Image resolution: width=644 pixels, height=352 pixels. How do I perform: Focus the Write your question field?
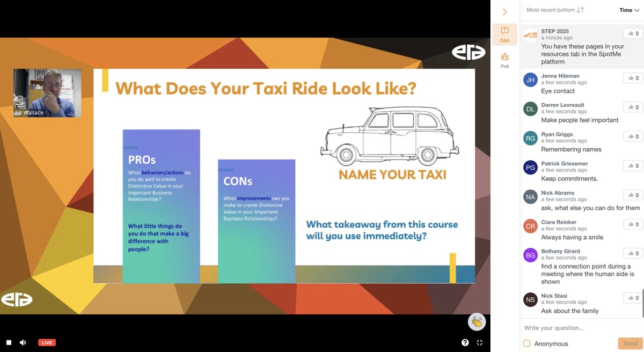(581, 328)
